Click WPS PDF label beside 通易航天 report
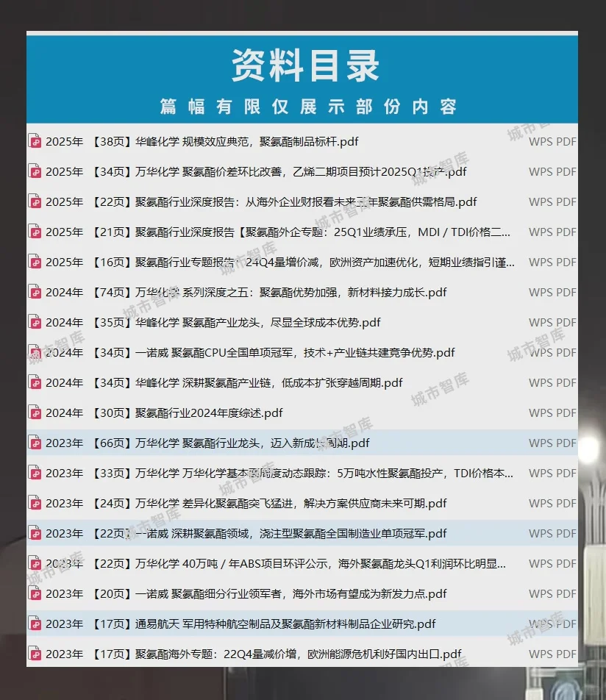The width and height of the screenshot is (606, 700). tap(552, 624)
